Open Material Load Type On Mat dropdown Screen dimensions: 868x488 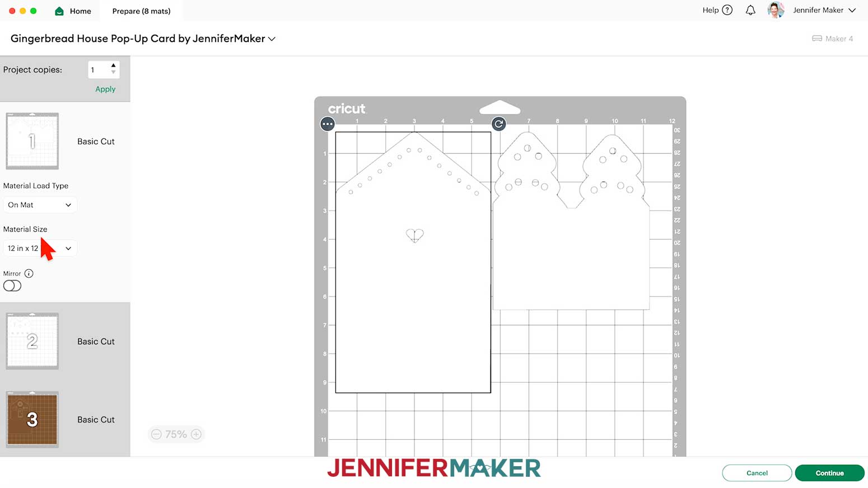(x=40, y=205)
